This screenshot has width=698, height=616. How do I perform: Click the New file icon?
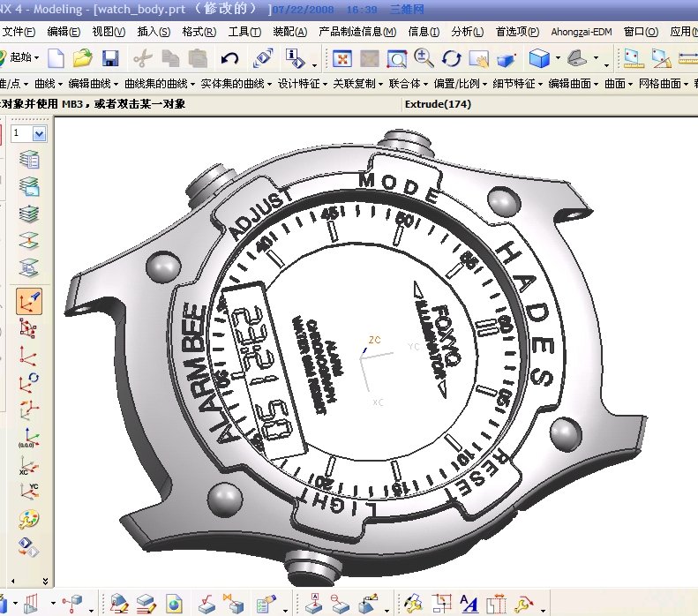[x=56, y=58]
